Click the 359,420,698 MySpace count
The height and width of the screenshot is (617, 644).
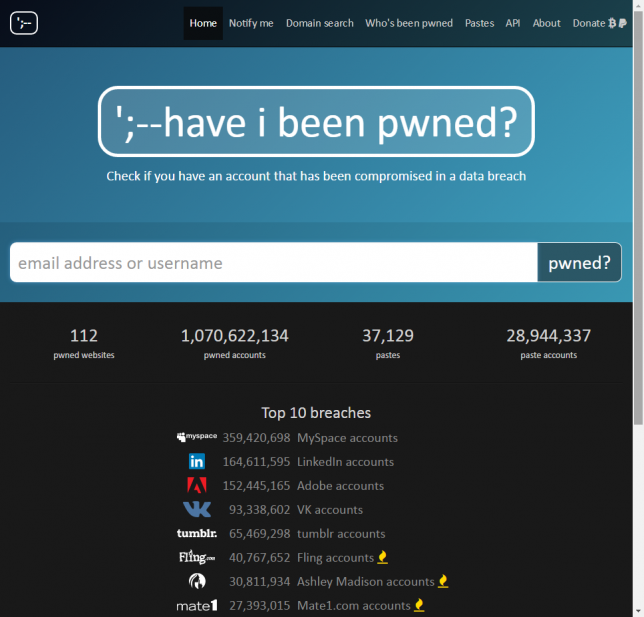pos(256,437)
